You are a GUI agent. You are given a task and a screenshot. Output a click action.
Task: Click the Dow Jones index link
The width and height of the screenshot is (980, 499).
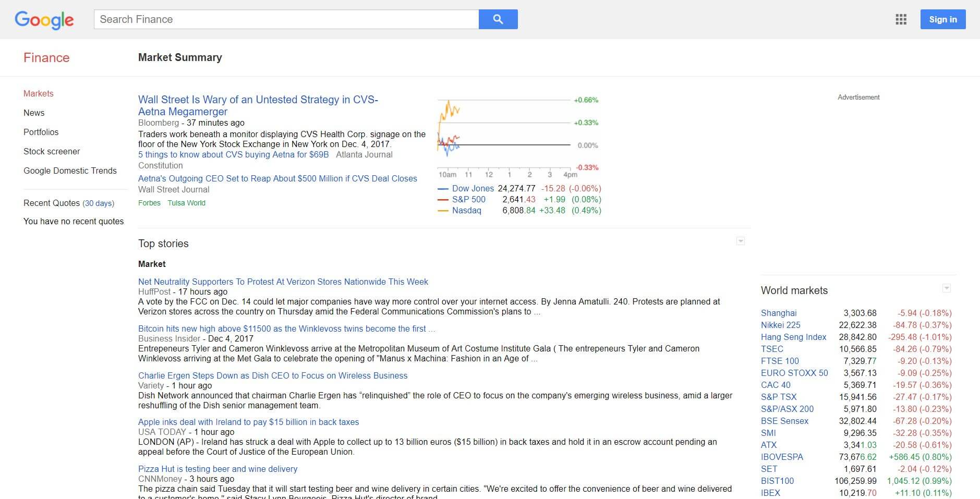pos(473,188)
